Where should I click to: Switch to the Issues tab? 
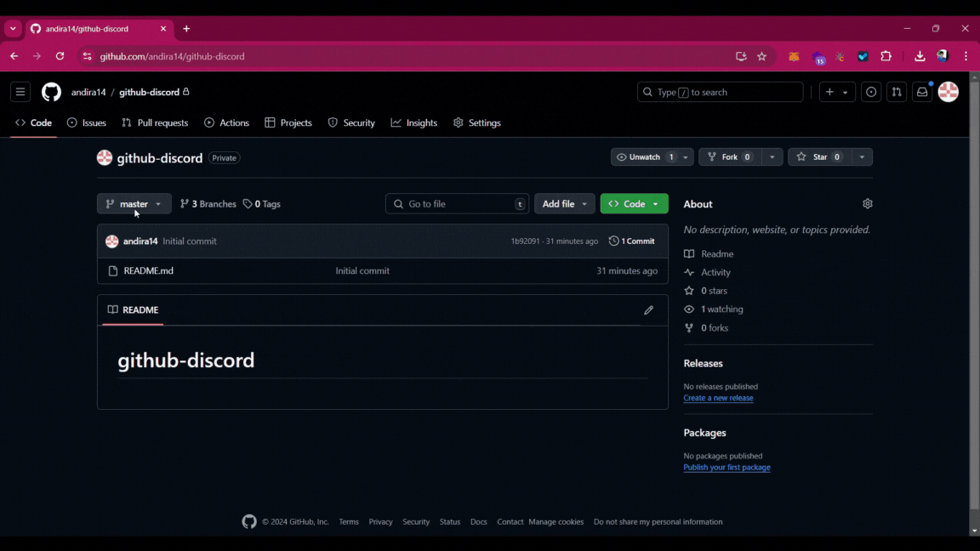pos(87,123)
